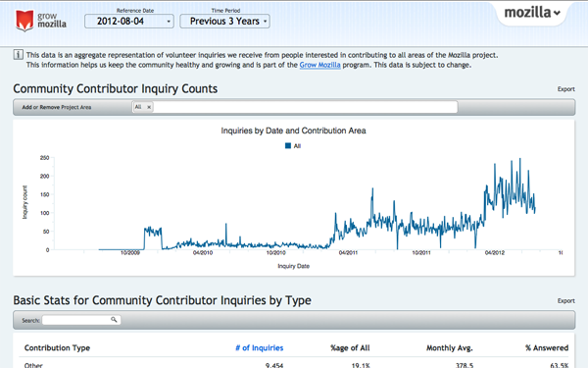The height and width of the screenshot is (368, 588).
Task: Click the magnifier icon in Search box
Action: click(114, 320)
